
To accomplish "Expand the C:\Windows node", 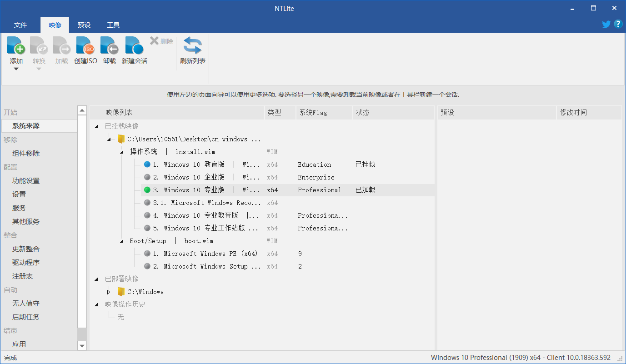I will tap(108, 292).
